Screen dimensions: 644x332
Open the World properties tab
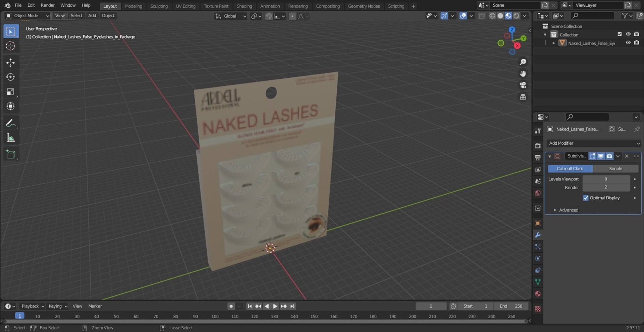tap(538, 193)
